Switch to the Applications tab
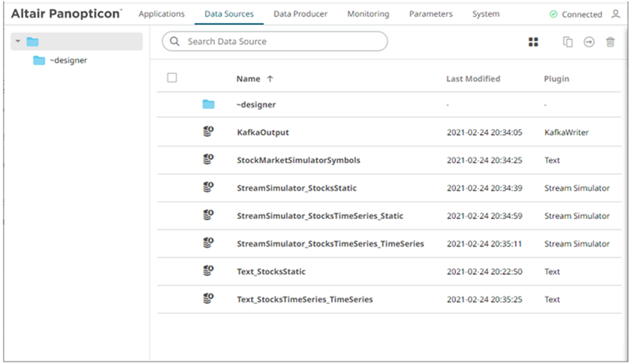This screenshot has width=631, height=364. coord(162,14)
